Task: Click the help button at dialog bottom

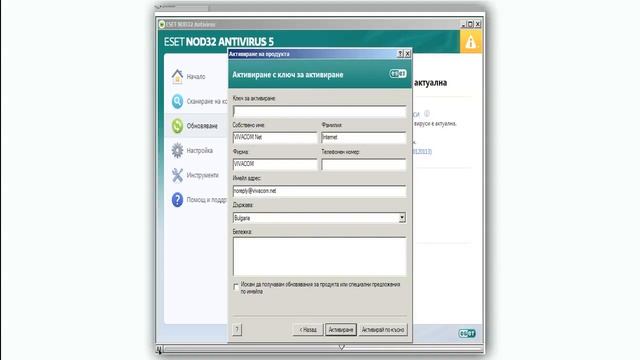Action: [x=237, y=329]
